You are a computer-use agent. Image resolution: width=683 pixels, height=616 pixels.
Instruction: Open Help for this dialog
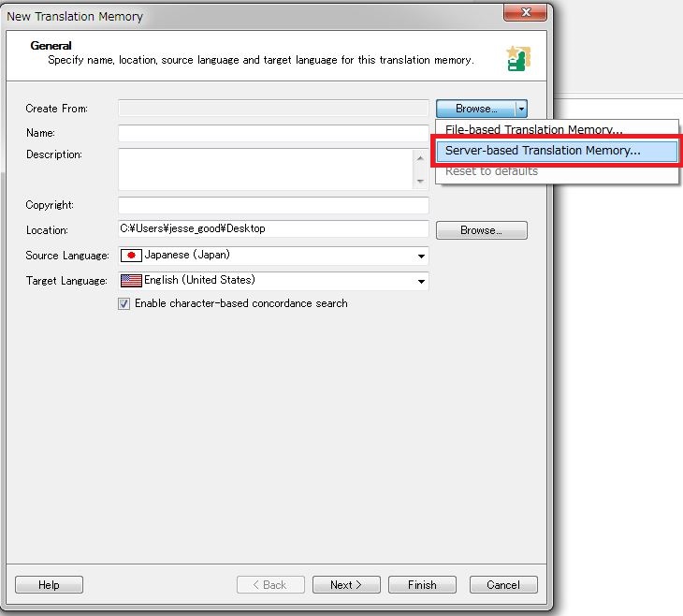pyautogui.click(x=49, y=585)
